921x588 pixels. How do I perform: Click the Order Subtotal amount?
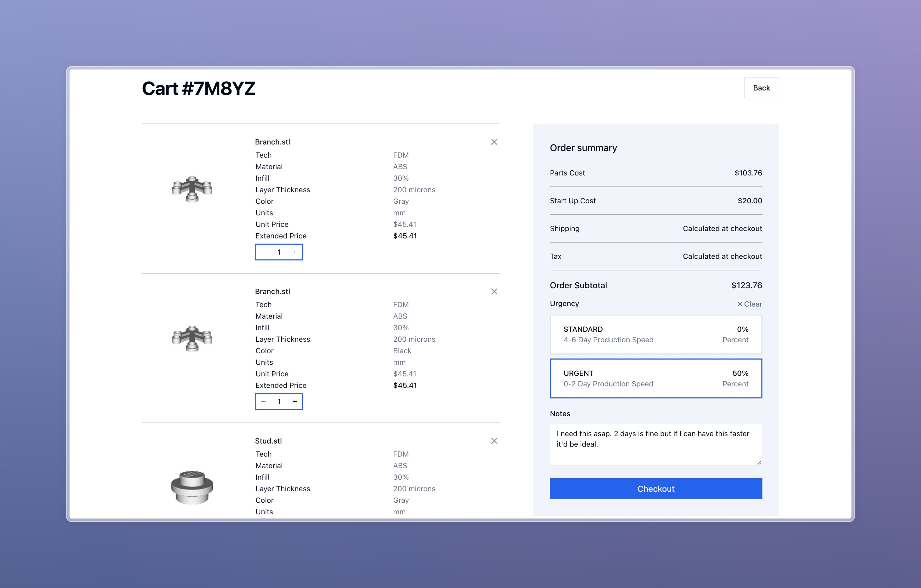[746, 285]
